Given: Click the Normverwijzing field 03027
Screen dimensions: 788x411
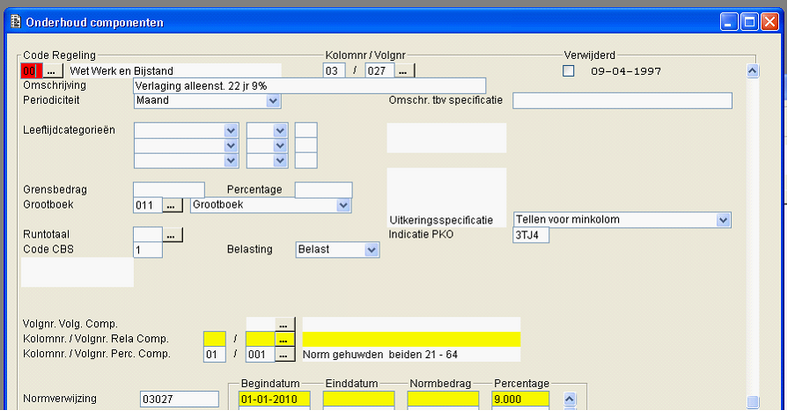Looking at the screenshot, I should pyautogui.click(x=179, y=399).
